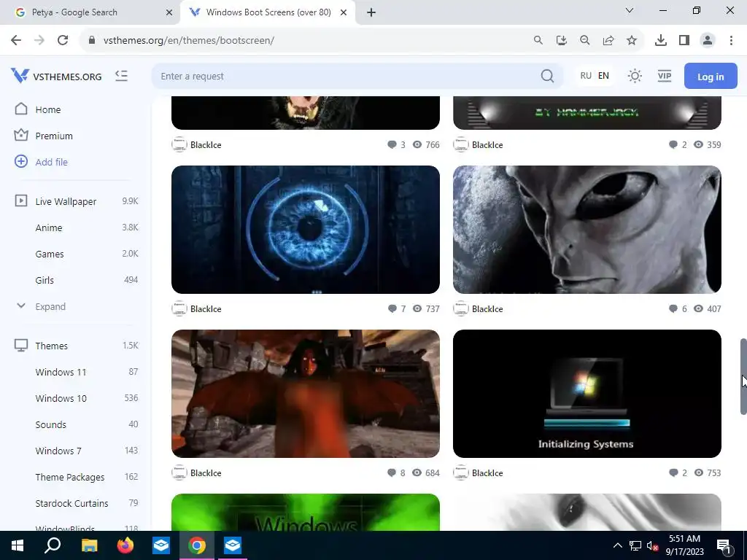Click BlackIce author under blue eye thumbnail
Viewport: 747px width, 560px height.
pos(206,308)
